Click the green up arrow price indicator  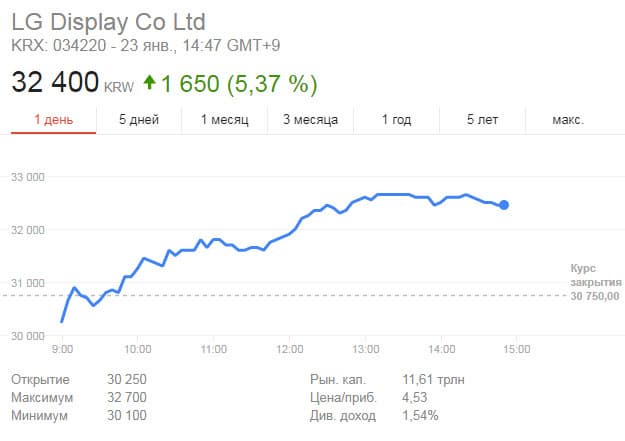pos(150,81)
